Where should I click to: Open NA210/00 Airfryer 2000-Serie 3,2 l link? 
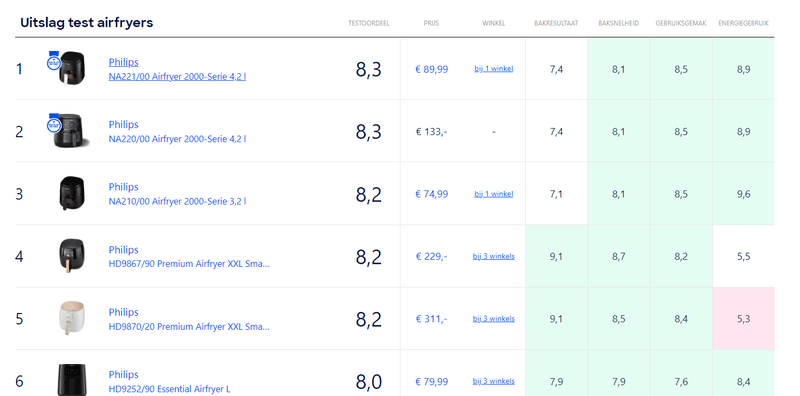coord(177,201)
